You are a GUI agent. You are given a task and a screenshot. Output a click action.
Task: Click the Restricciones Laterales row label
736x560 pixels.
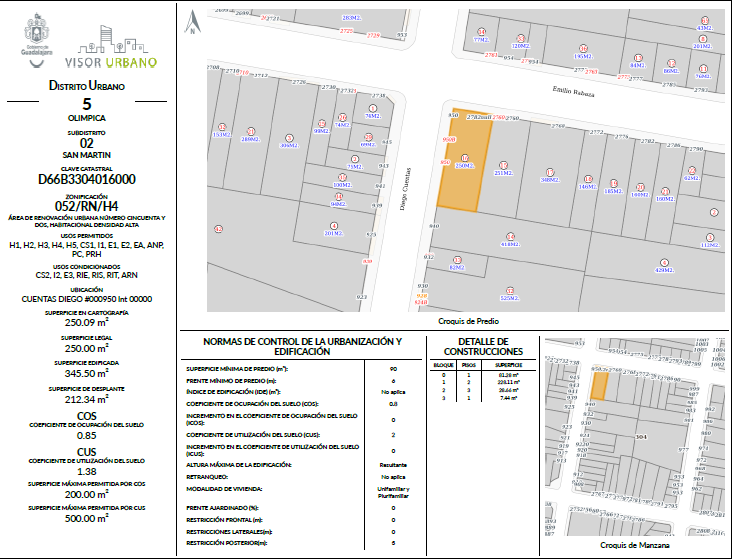click(x=229, y=532)
